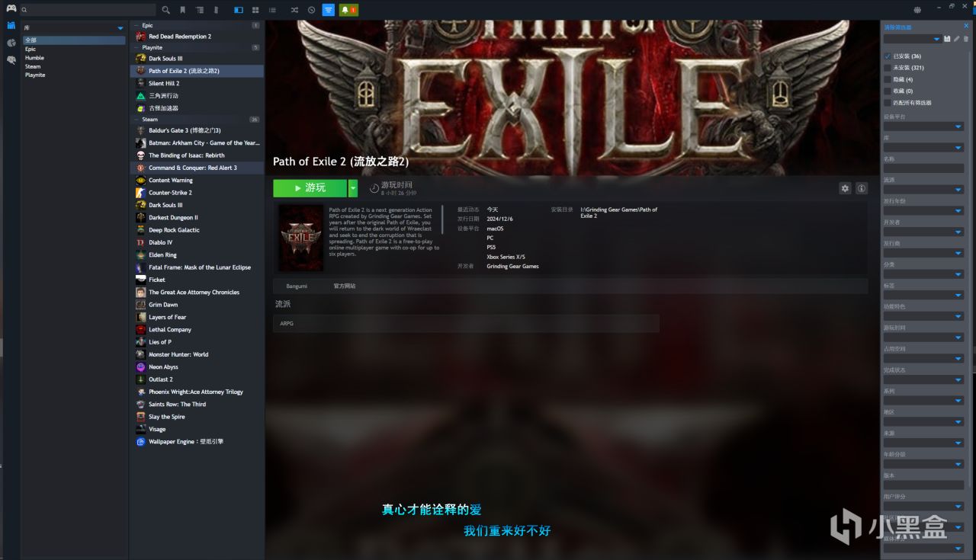Click the third sidebar controller icon
The height and width of the screenshot is (560, 976).
click(11, 59)
